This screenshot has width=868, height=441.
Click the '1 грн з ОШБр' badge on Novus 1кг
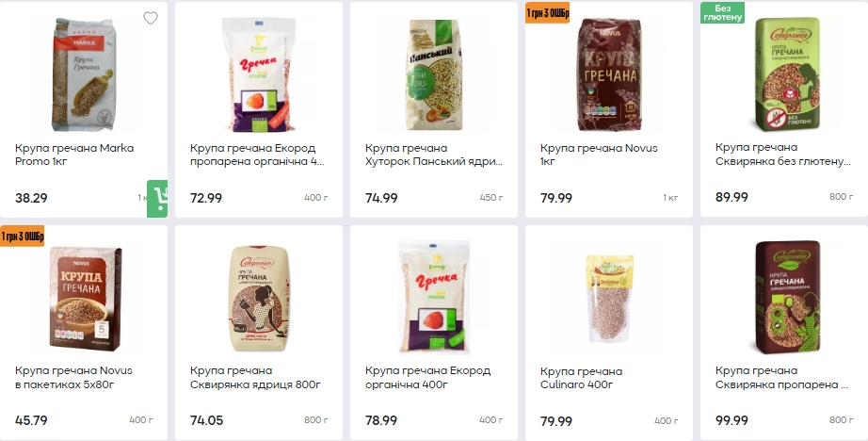(548, 13)
